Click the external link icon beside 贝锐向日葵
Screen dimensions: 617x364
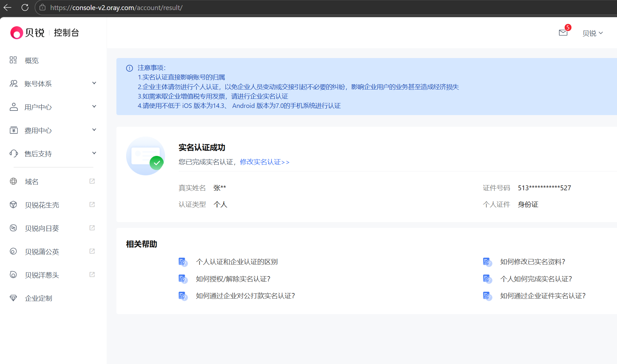pos(92,228)
